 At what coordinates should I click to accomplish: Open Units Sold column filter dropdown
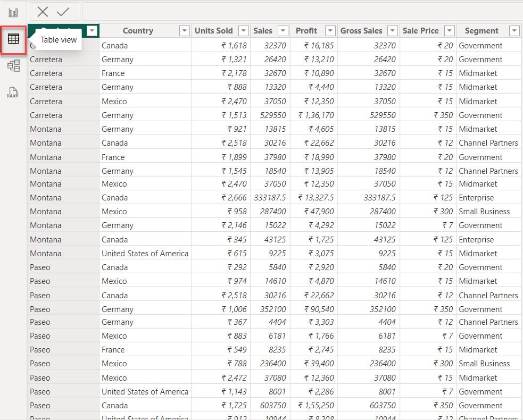[244, 31]
